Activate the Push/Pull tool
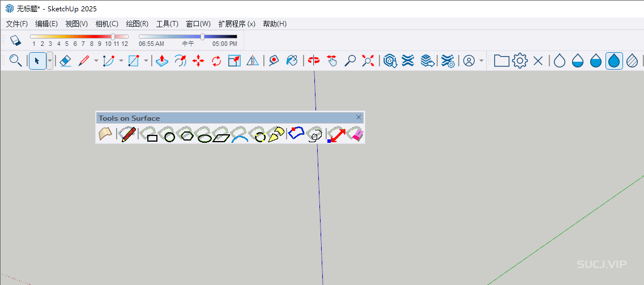The image size is (644, 285). [162, 61]
